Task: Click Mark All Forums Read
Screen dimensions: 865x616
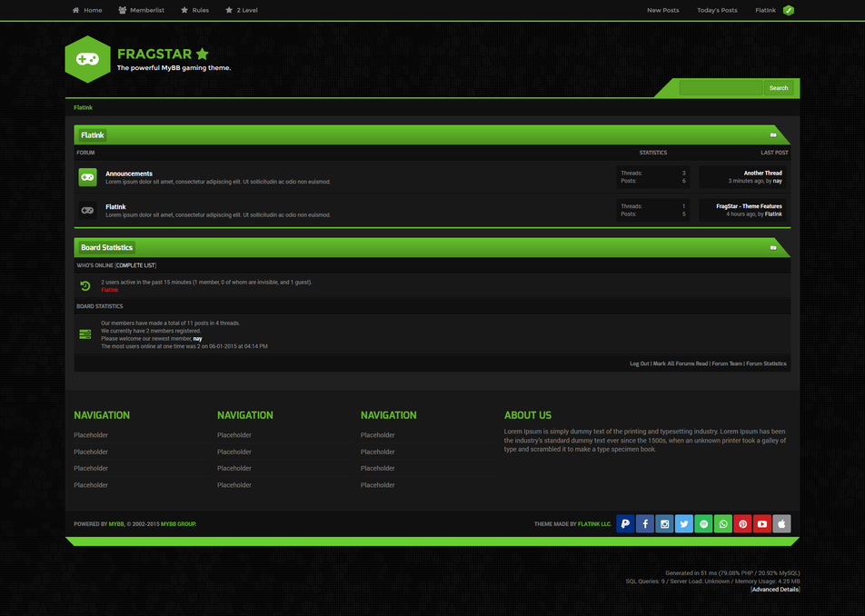Action: tap(681, 363)
